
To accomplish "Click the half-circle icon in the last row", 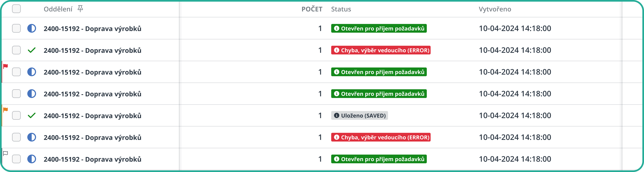I will (x=32, y=159).
